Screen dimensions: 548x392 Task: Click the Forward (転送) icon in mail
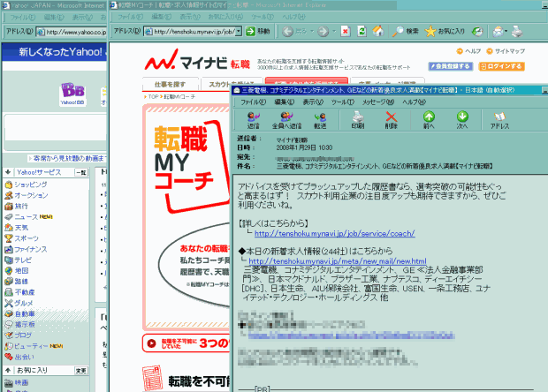pyautogui.click(x=320, y=120)
